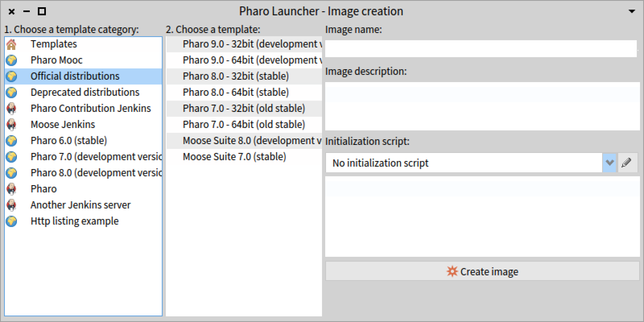Choose template Pharo 9.0 - 64bit development
The height and width of the screenshot is (322, 644).
coord(244,60)
